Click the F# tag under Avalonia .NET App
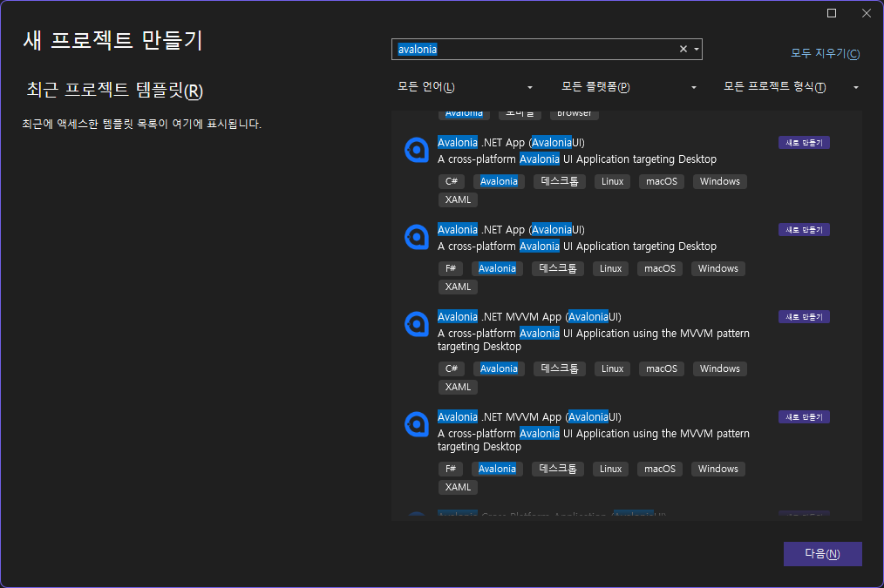The width and height of the screenshot is (884, 588). click(x=451, y=268)
